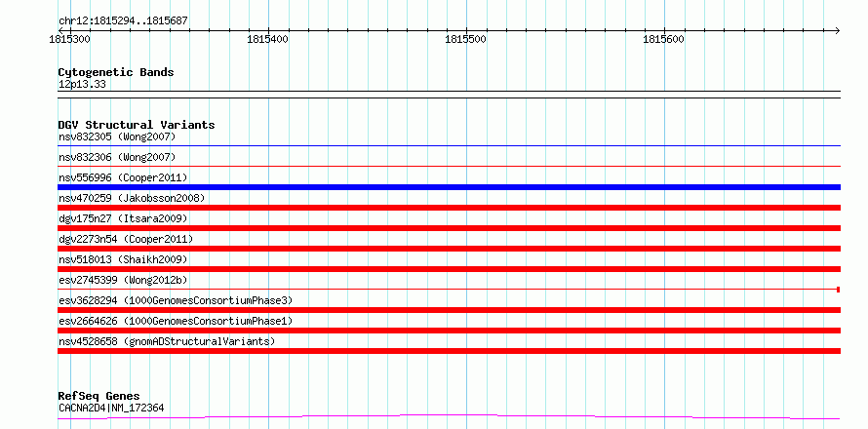
Task: Open variant nsv470259 (Jakobsson2008) label
Action: 132,198
